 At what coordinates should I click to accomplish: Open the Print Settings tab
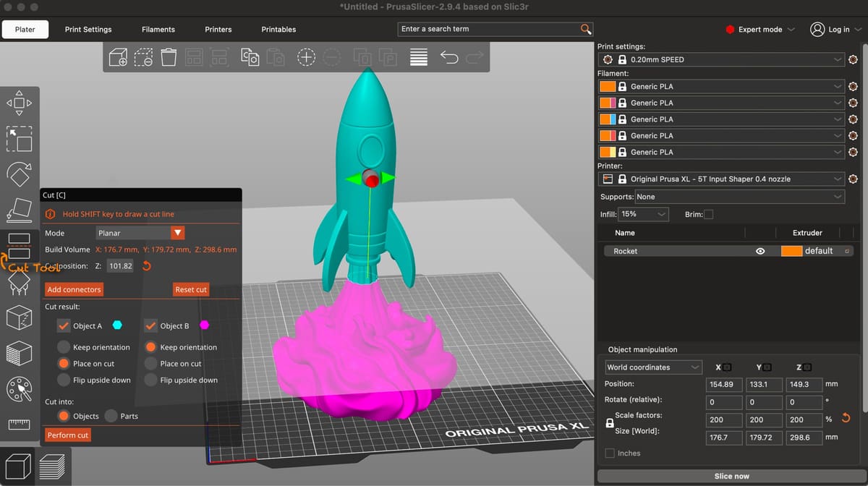(88, 30)
